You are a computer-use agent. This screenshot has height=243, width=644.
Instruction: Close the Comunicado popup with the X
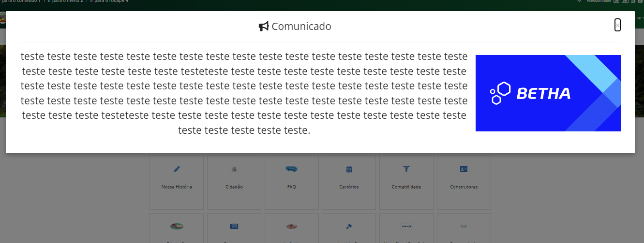click(617, 25)
